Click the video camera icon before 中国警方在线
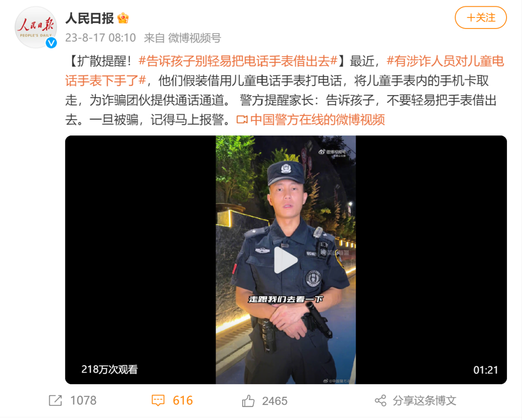Image resolution: width=522 pixels, height=420 pixels. click(x=242, y=119)
